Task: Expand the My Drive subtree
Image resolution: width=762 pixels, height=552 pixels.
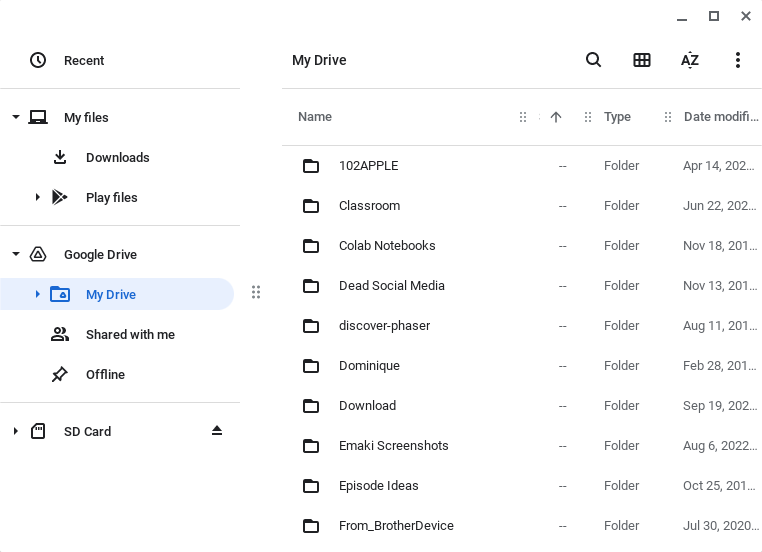Action: 37,294
